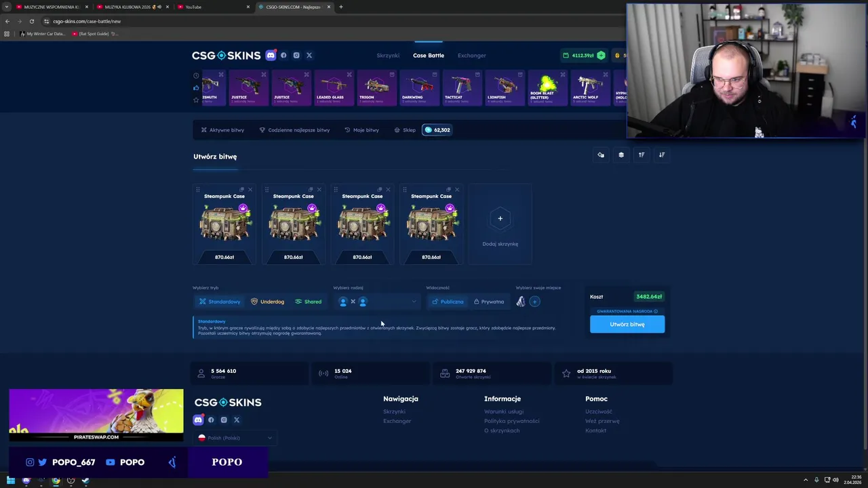
Task: Show latest drops with clock icon
Action: click(x=196, y=76)
